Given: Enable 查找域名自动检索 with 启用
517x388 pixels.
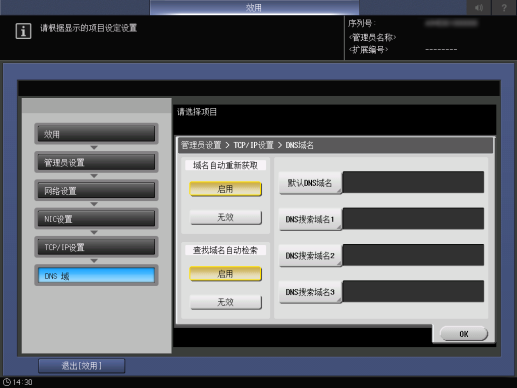Looking at the screenshot, I should (225, 274).
